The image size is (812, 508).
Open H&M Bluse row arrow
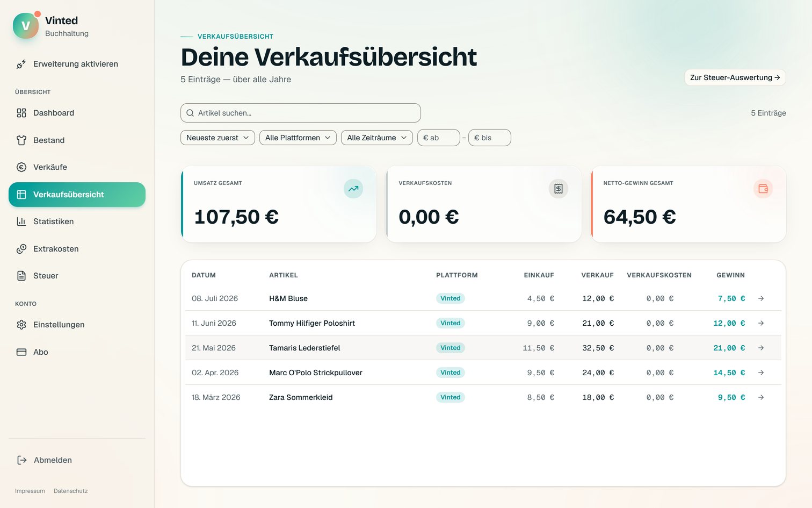tap(761, 298)
